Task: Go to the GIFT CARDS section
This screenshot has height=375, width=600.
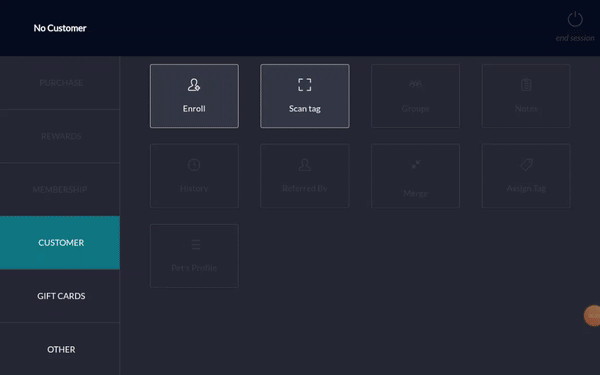Action: pos(60,296)
